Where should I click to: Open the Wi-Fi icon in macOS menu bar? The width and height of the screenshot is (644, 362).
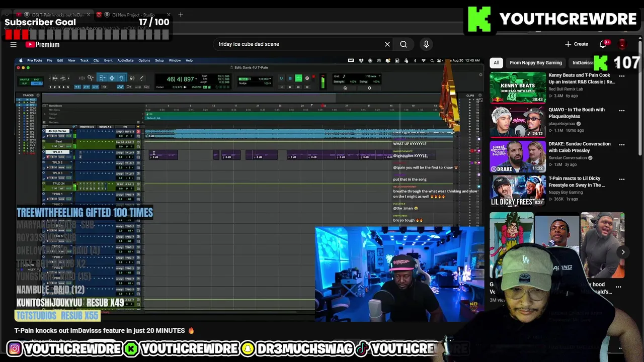423,60
